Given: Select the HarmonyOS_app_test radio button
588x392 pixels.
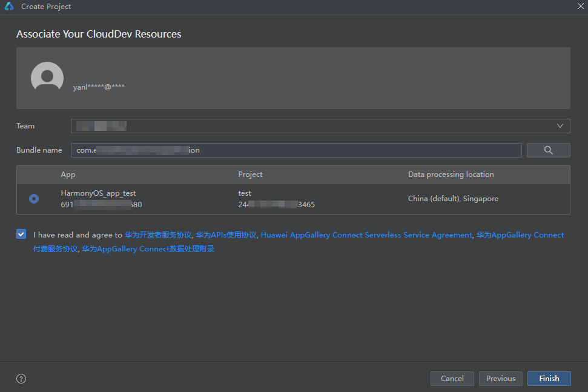Looking at the screenshot, I should click(x=34, y=199).
